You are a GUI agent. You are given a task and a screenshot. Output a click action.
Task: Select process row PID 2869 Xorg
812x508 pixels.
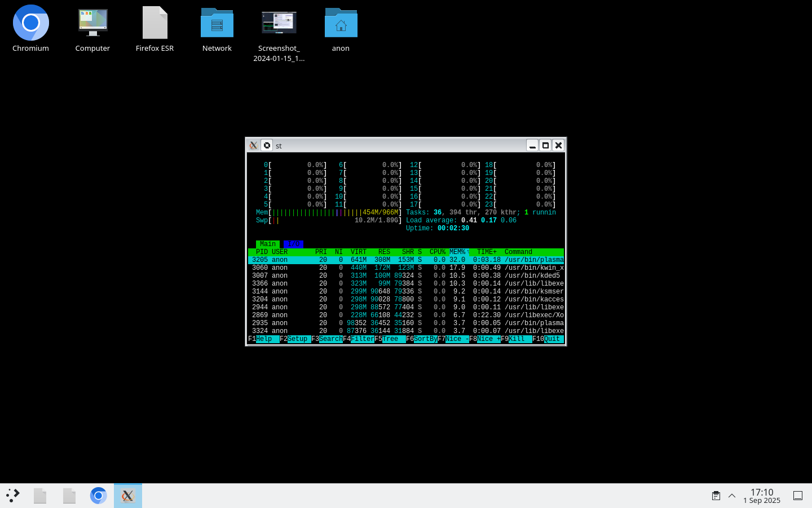(406, 315)
